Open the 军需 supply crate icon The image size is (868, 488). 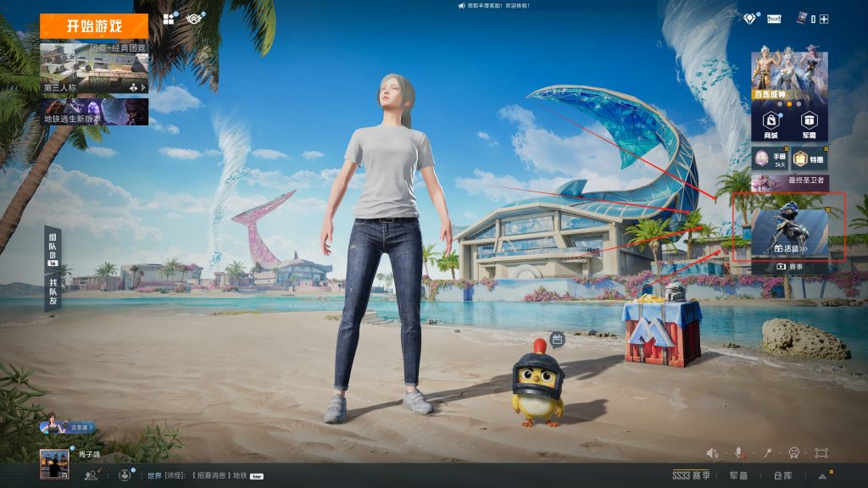coord(809,125)
